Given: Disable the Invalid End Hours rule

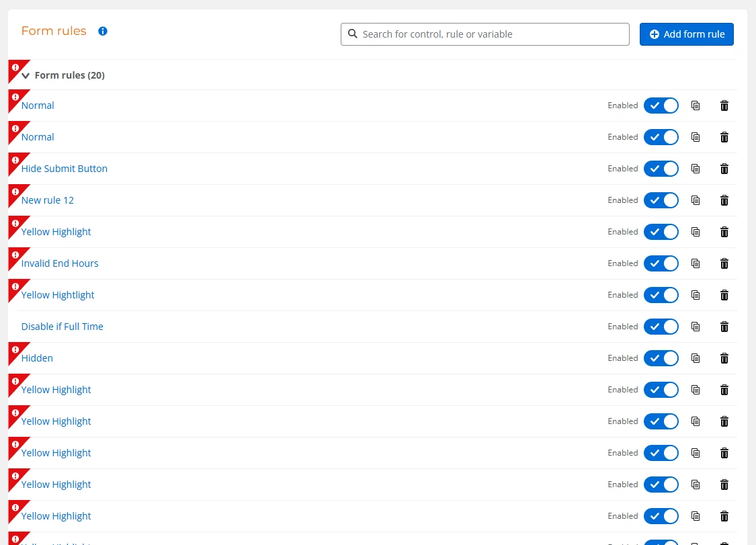Looking at the screenshot, I should (661, 263).
